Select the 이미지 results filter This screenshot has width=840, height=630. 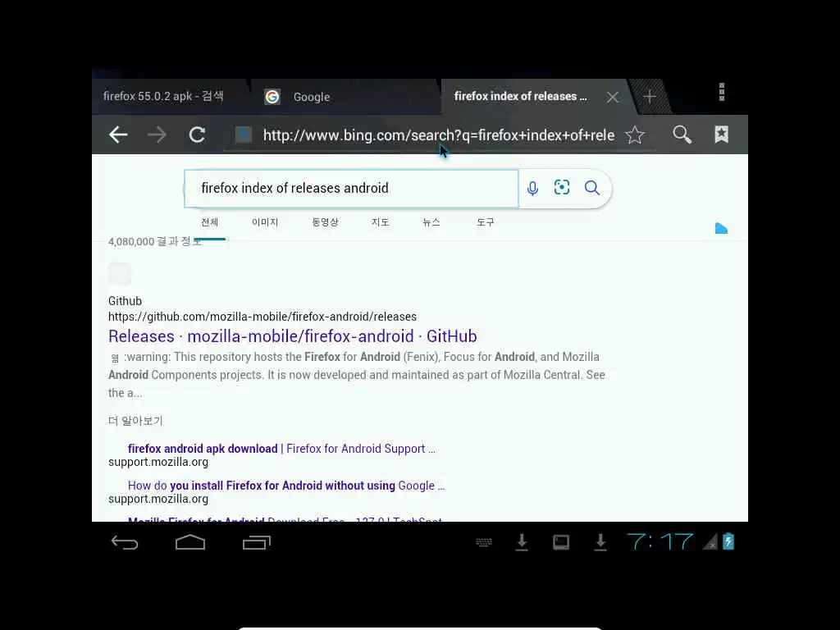coord(265,222)
